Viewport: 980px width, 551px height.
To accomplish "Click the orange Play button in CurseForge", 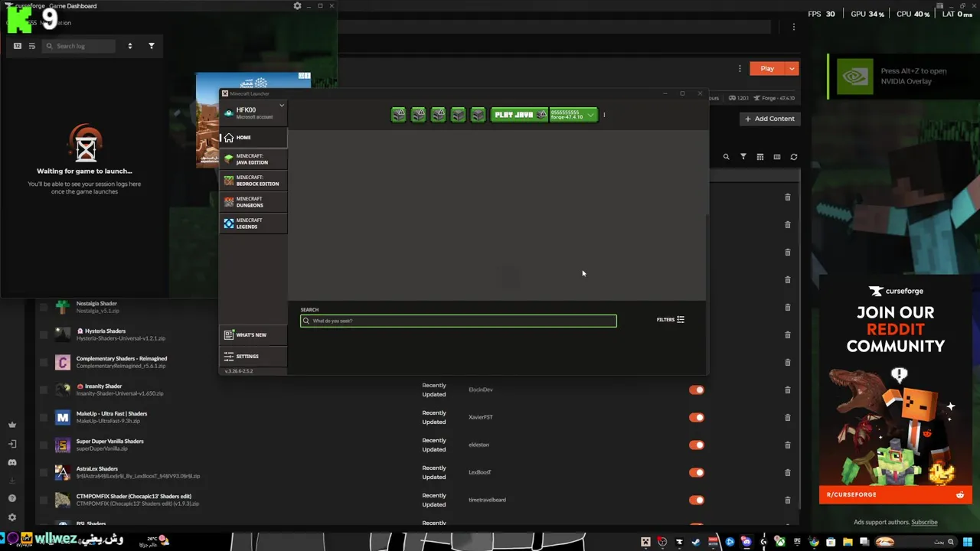I will 767,69.
